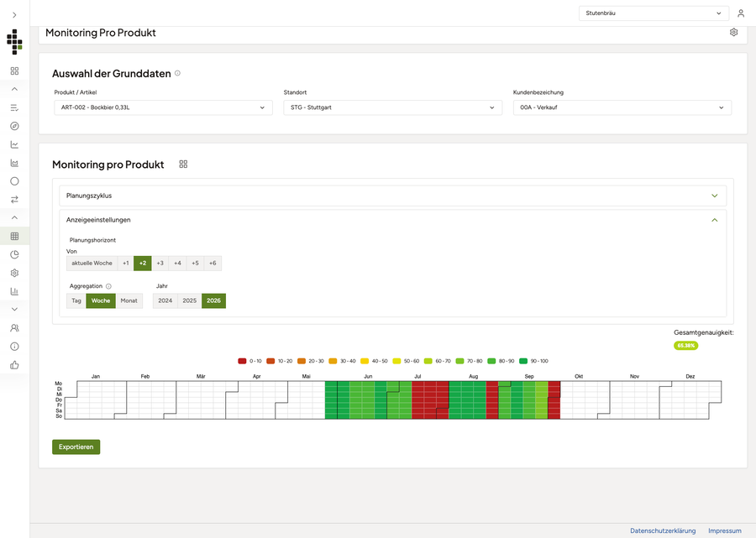Open the gear icon in the sidebar
This screenshot has width=756, height=538.
14,273
